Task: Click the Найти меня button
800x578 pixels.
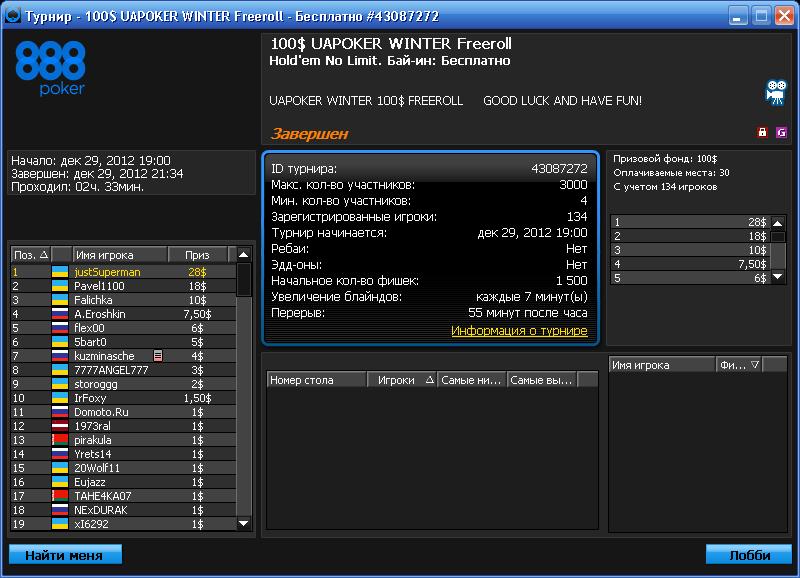Action: [x=65, y=555]
